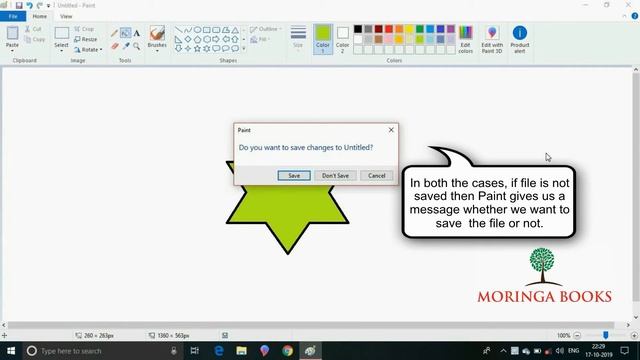Click the zoom out minus button

pyautogui.click(x=577, y=336)
